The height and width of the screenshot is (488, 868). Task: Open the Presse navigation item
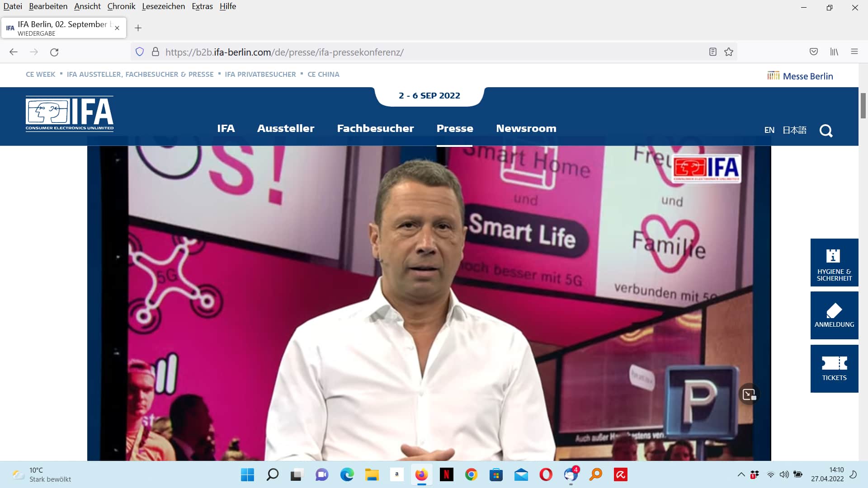454,128
